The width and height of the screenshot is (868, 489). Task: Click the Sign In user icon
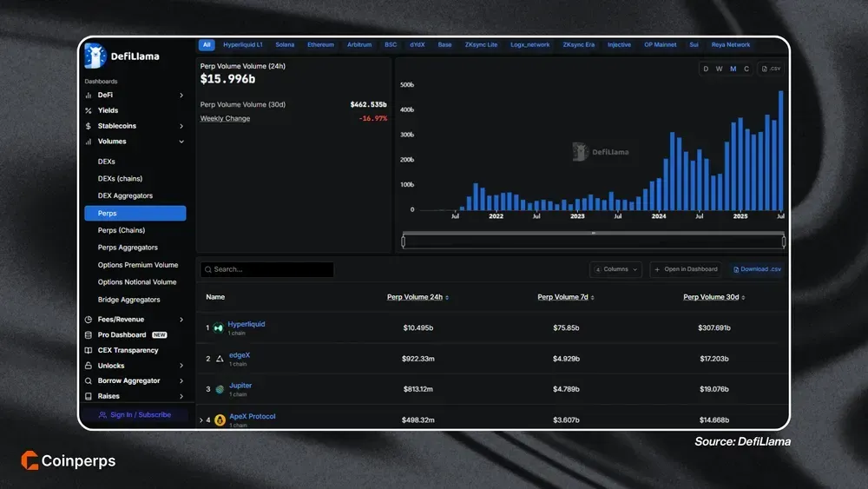102,415
